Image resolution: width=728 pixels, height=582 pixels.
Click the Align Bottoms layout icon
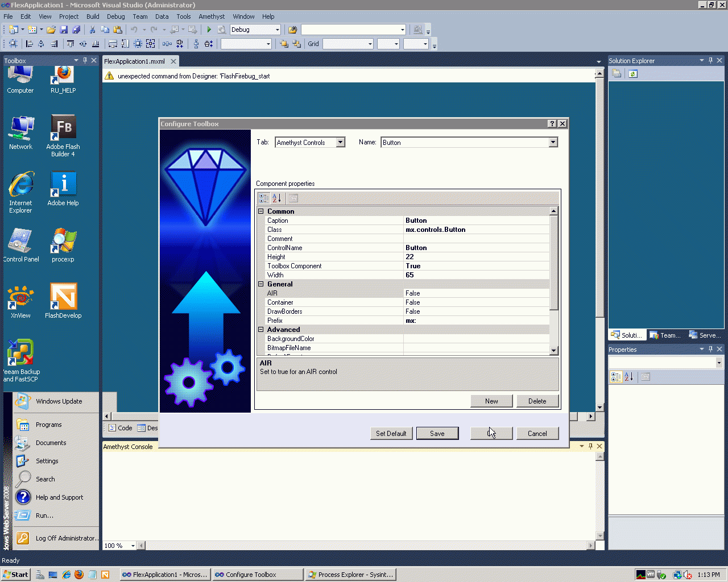point(96,44)
